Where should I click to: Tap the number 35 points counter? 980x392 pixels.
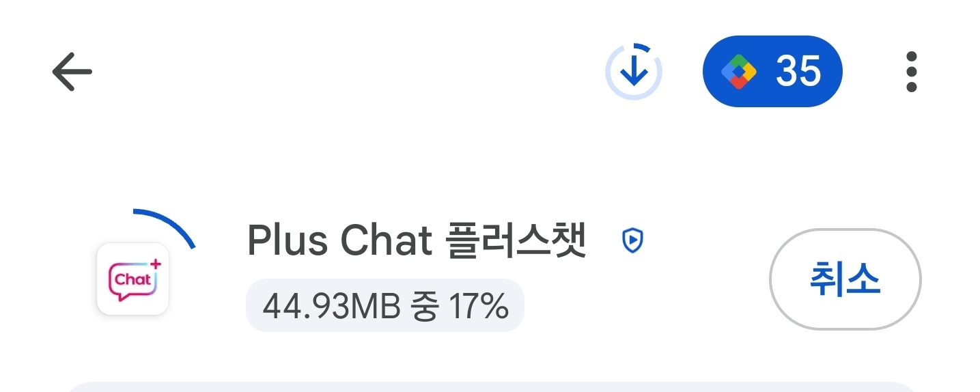click(798, 71)
